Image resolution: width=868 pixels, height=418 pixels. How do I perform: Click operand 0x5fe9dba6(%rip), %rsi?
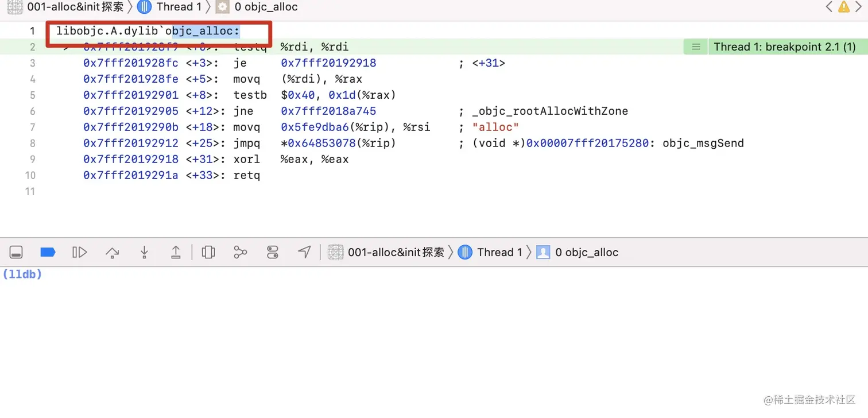tap(355, 127)
